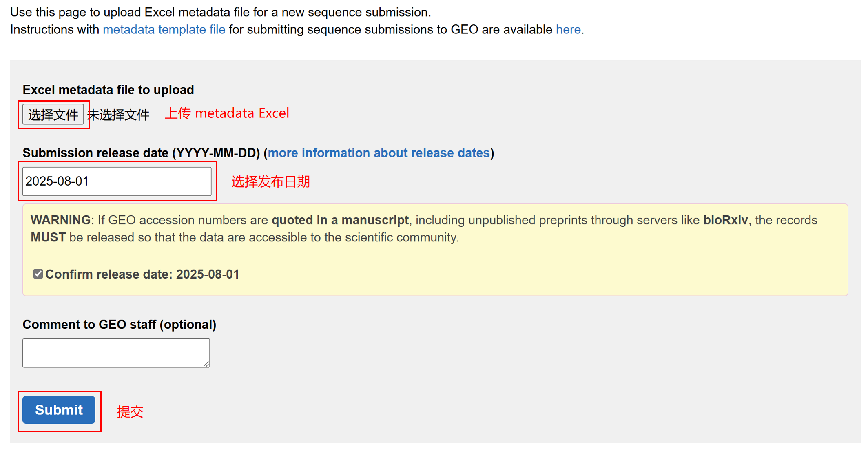
Task: Click the red '上传 metadata Excel' annotation
Action: click(x=227, y=113)
